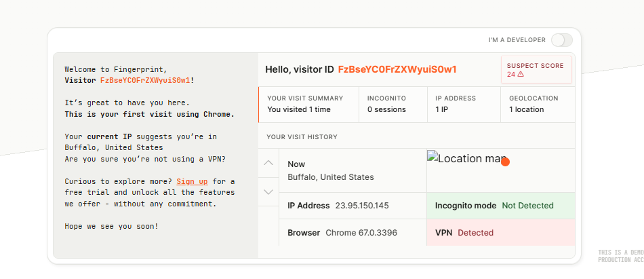The width and height of the screenshot is (644, 279).
Task: Select the Geolocation tab
Action: pyautogui.click(x=538, y=105)
